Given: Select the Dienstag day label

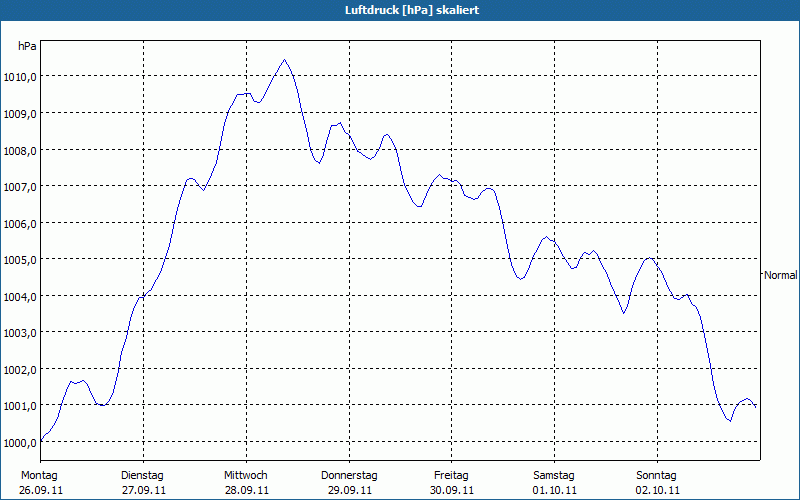Looking at the screenshot, I should [142, 475].
